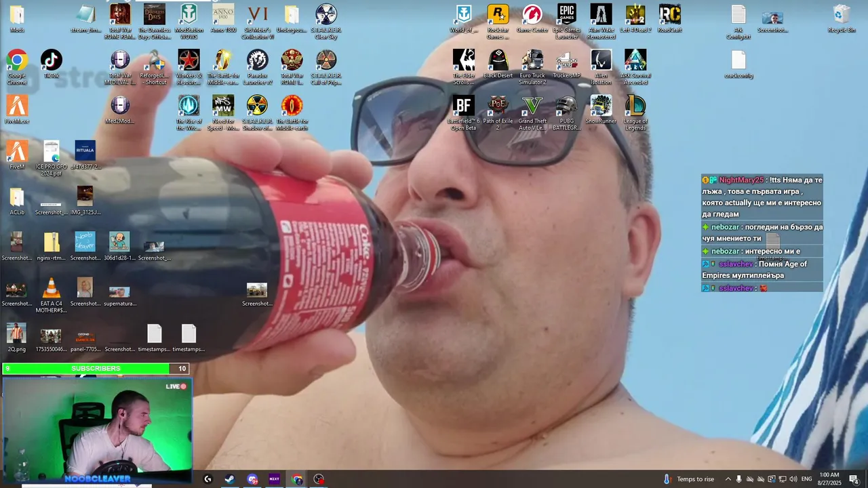Launch Rockstar Games Launcher
This screenshot has height=488, width=868.
click(498, 22)
